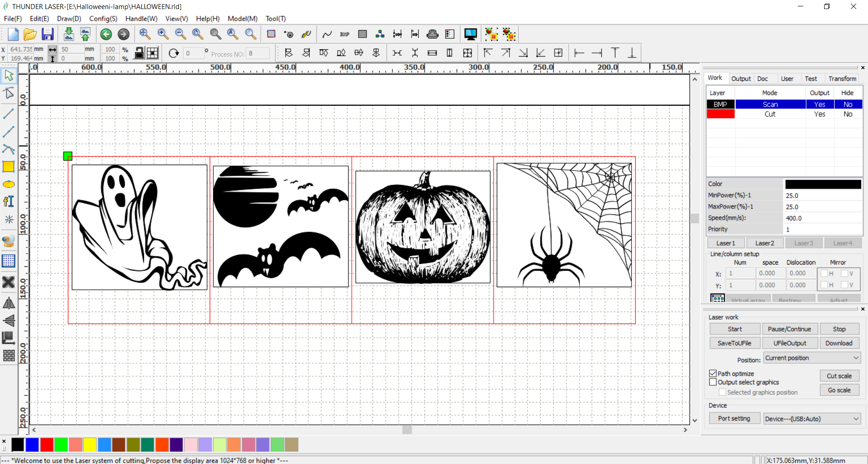Click SaveToUFile button
The width and height of the screenshot is (868, 464).
pyautogui.click(x=735, y=343)
